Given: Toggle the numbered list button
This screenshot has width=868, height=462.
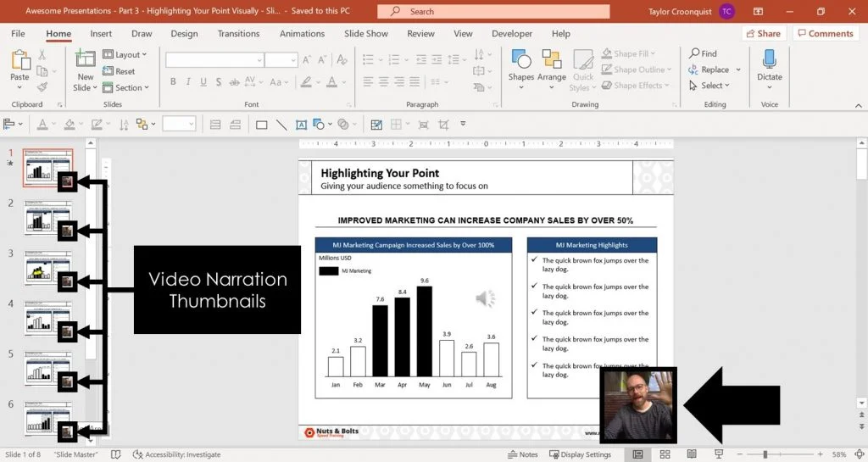Looking at the screenshot, I should click(394, 59).
